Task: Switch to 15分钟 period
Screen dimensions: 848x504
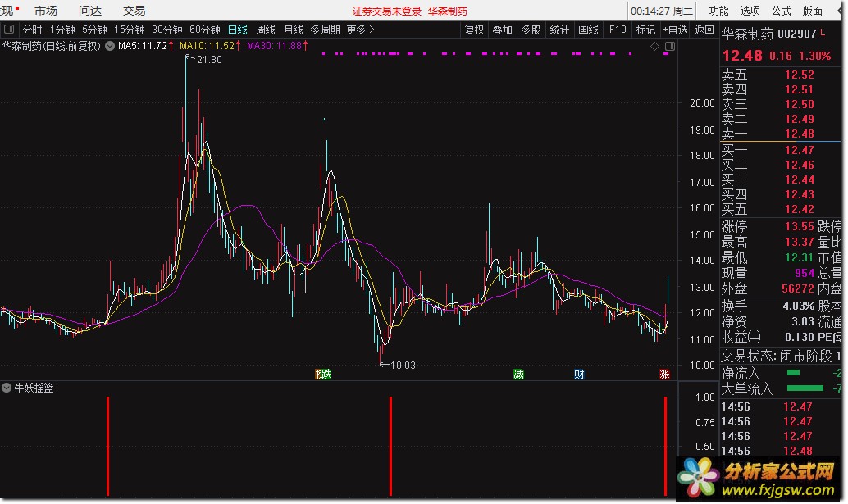Action: tap(130, 30)
